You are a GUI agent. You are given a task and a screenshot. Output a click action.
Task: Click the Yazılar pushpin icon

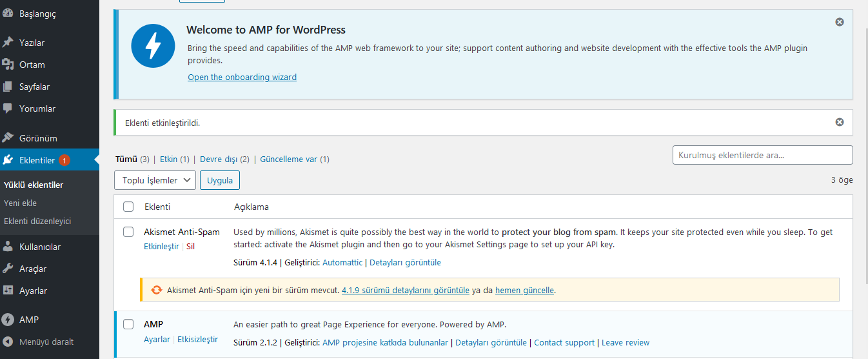point(8,43)
